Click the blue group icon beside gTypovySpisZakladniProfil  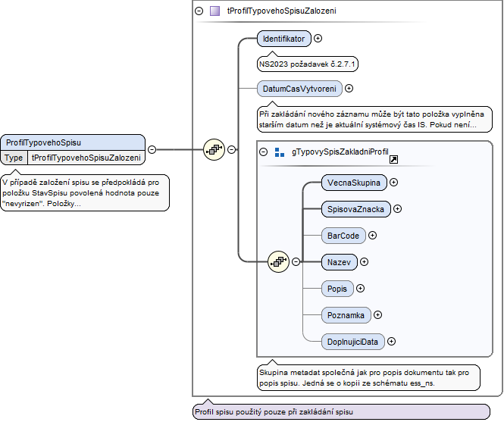[280, 152]
